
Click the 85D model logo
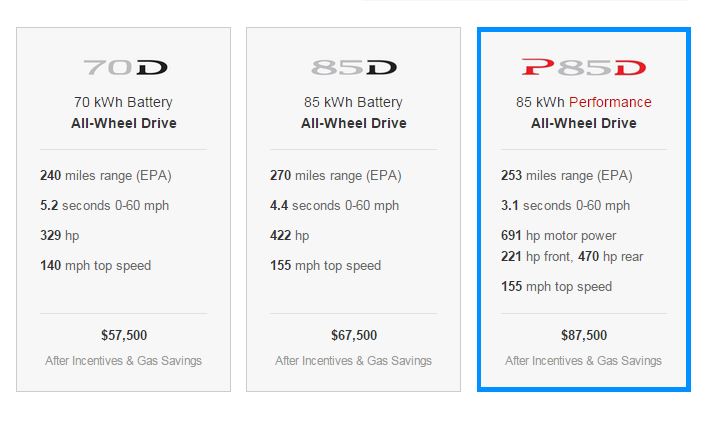[x=354, y=68]
